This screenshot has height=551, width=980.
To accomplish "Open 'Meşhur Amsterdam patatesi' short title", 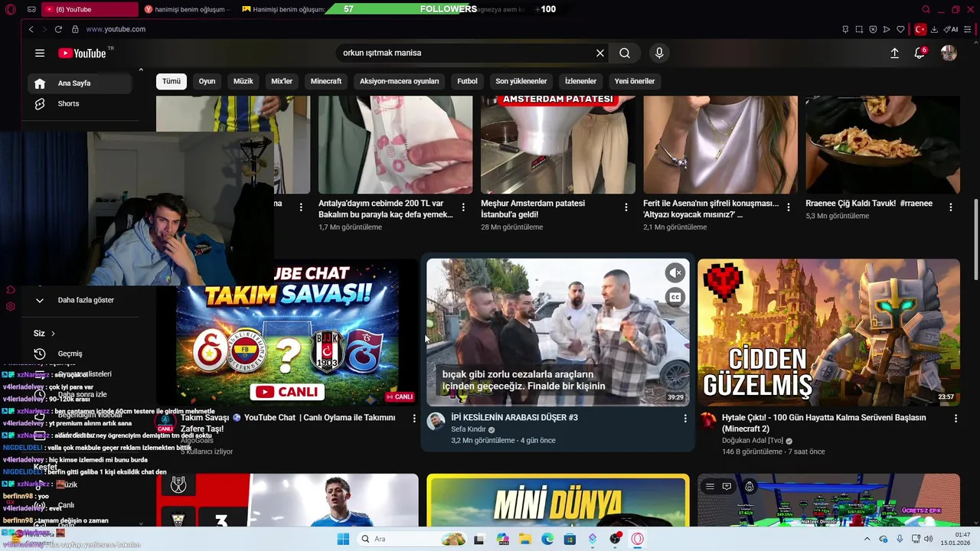I will [533, 209].
